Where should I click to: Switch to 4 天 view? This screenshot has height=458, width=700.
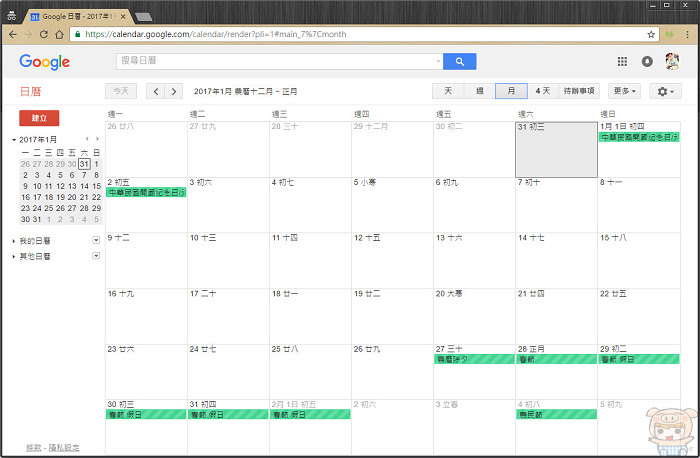[x=543, y=91]
